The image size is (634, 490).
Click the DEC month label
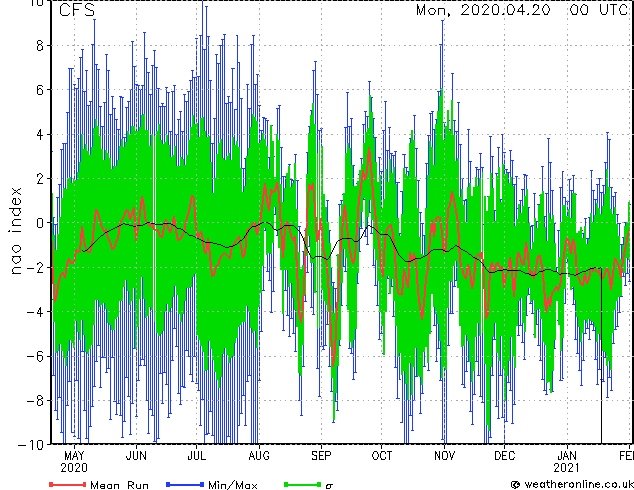(x=505, y=456)
